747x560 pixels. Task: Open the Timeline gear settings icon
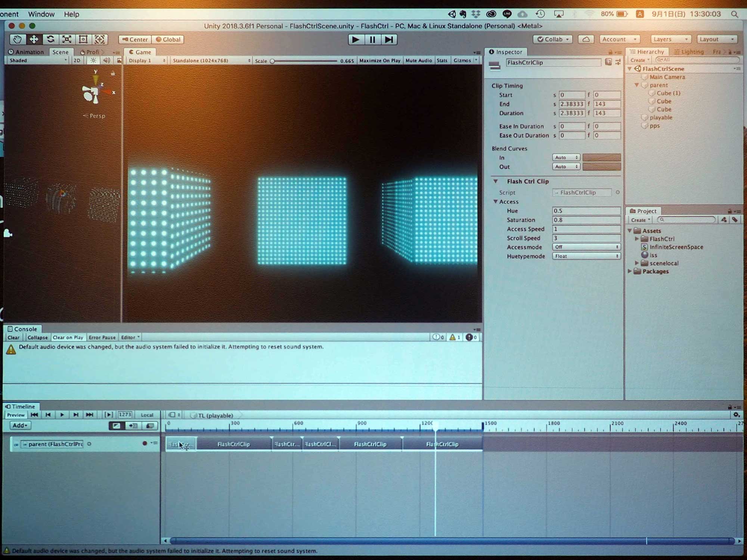pyautogui.click(x=736, y=415)
